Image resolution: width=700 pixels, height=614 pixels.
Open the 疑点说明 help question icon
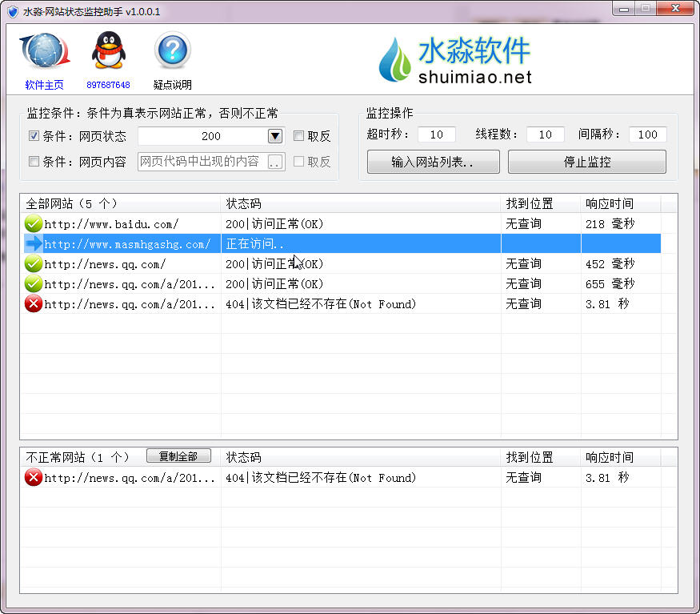click(172, 53)
